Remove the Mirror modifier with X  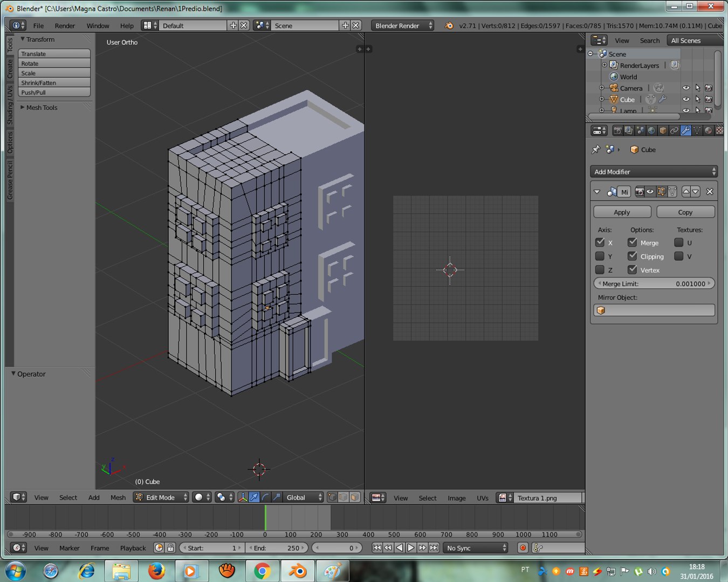tap(710, 191)
